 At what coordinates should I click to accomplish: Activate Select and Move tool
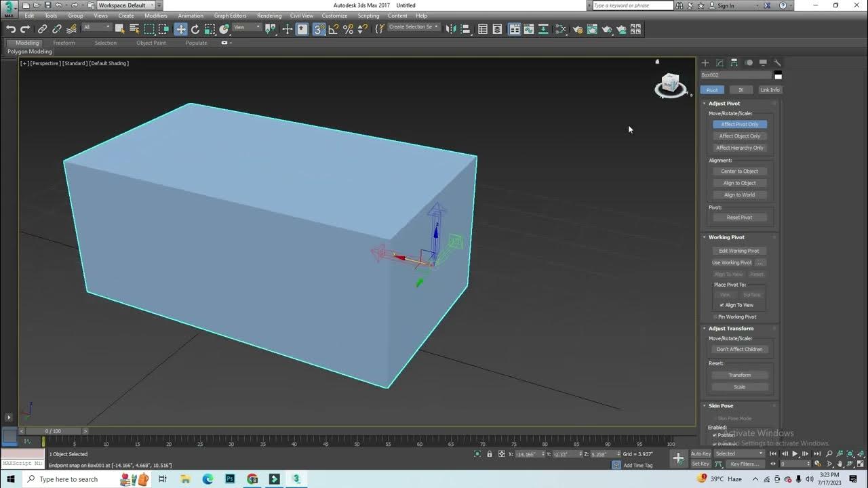click(x=180, y=29)
